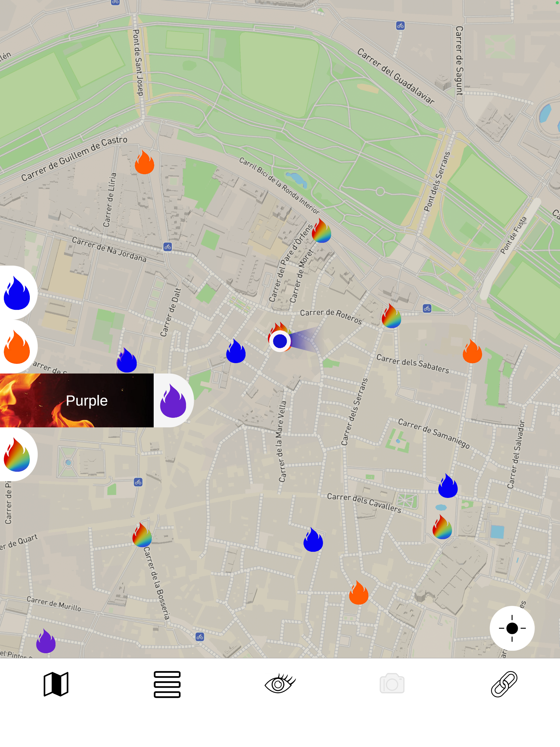
Task: Select rainbow flame marker by Carrer del Pare d'Orfens
Action: click(x=321, y=231)
